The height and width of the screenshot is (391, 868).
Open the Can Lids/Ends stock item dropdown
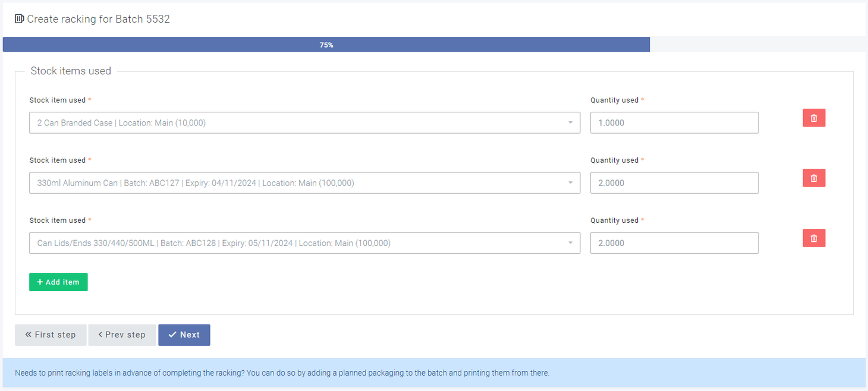304,242
